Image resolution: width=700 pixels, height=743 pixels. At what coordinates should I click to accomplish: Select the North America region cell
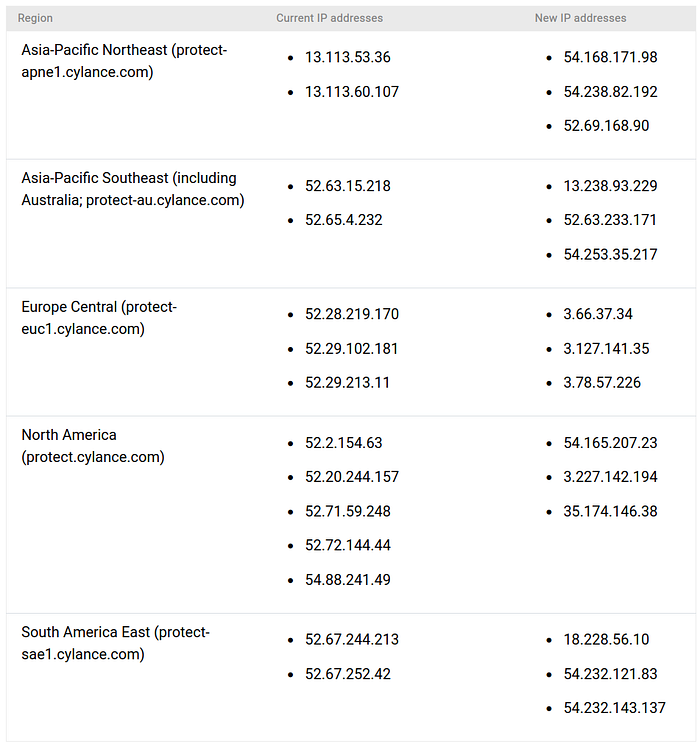tap(93, 446)
